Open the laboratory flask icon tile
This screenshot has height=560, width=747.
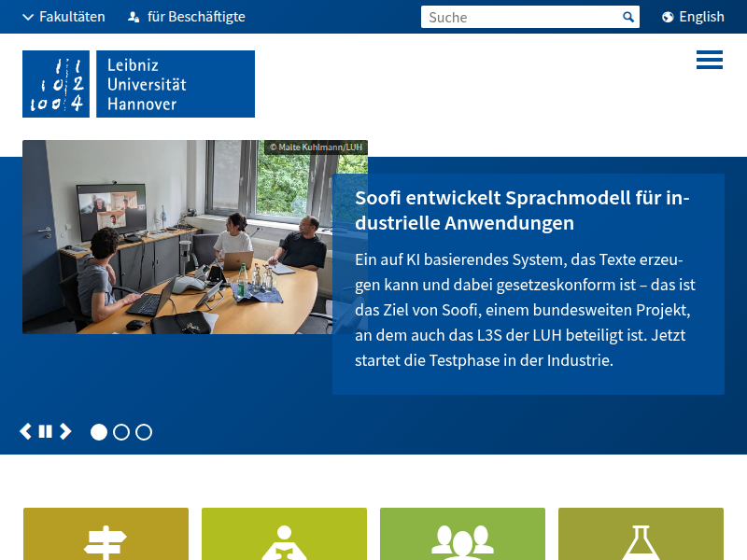641,534
